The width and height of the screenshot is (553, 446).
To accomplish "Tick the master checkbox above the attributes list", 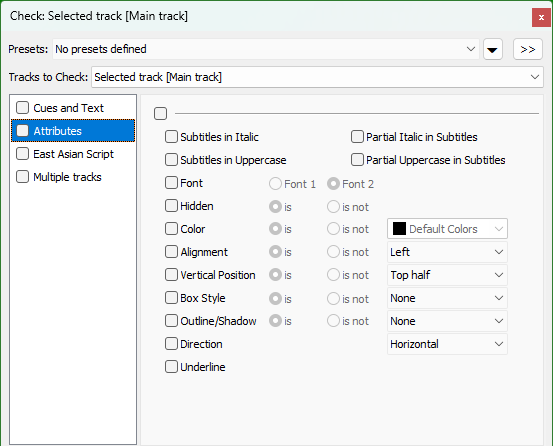I will (x=160, y=114).
